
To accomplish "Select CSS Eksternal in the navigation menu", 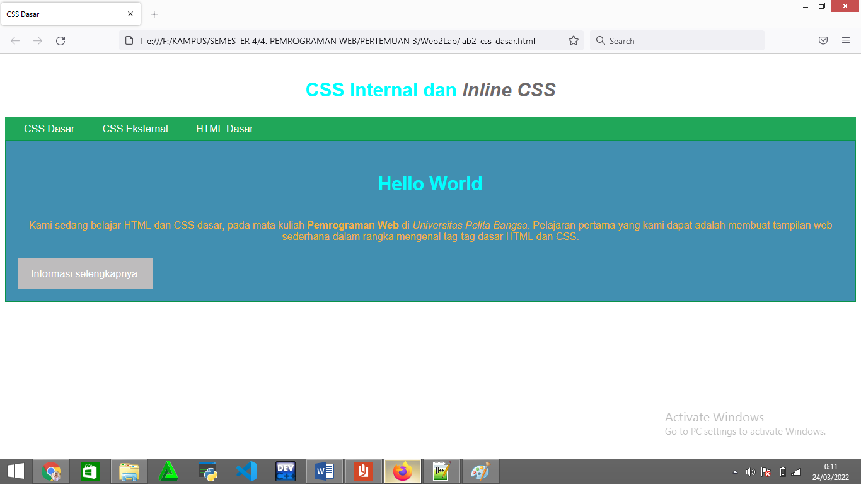I will (x=135, y=129).
